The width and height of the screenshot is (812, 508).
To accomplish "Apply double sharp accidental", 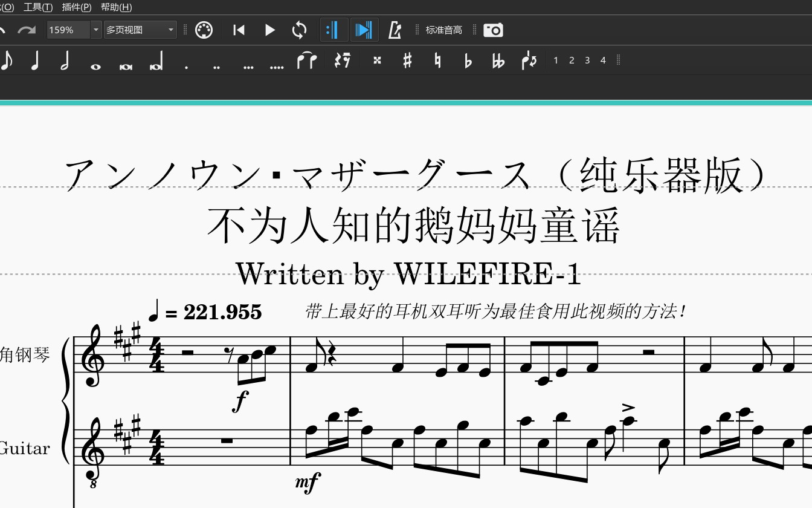I will click(x=377, y=60).
